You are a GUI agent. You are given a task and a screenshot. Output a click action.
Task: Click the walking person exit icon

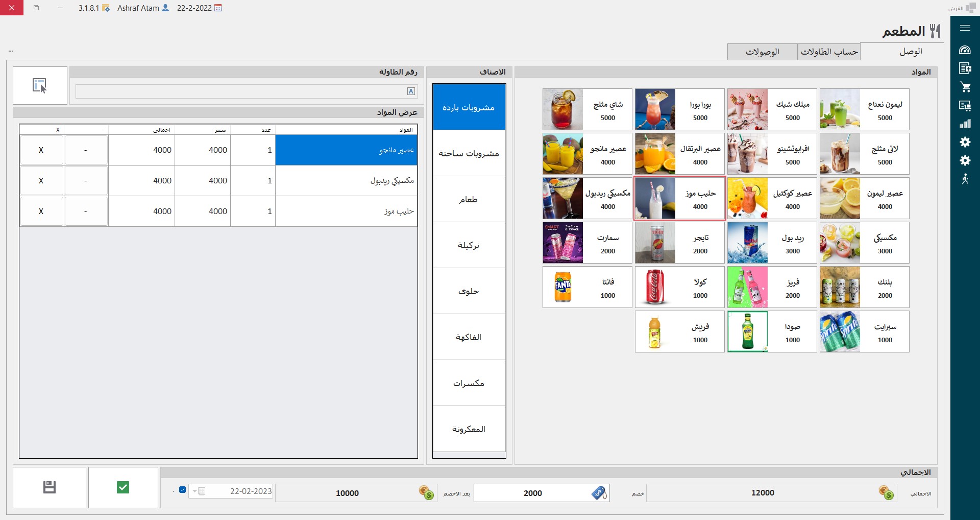click(x=965, y=179)
